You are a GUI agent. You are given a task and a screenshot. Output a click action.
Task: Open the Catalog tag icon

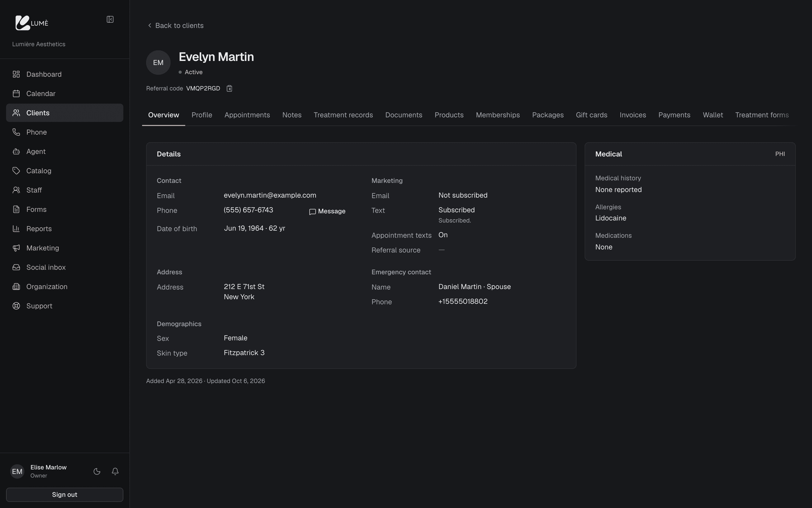click(x=16, y=171)
